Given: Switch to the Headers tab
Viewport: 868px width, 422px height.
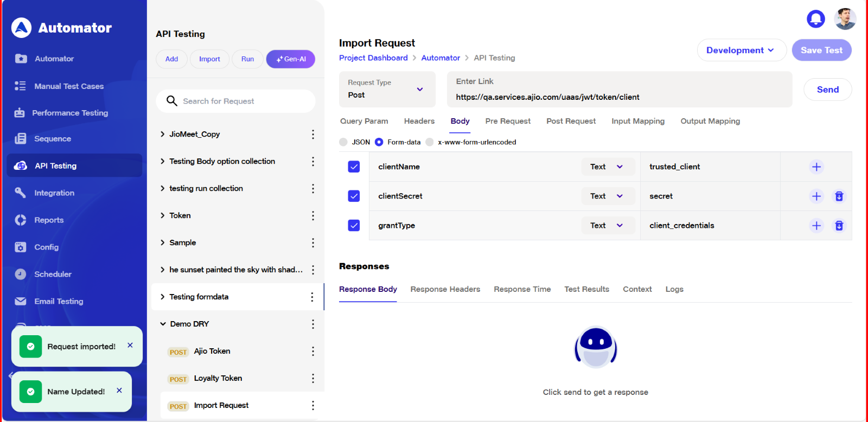Looking at the screenshot, I should point(419,122).
